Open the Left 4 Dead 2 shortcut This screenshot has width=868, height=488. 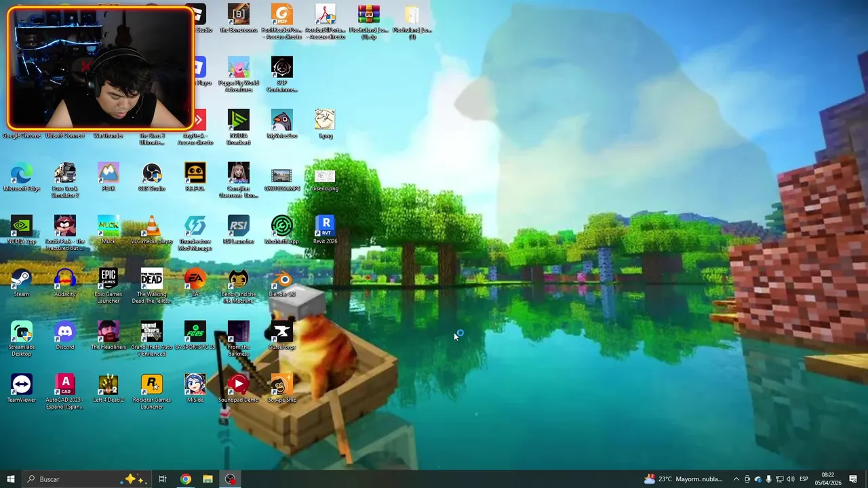[x=108, y=388]
